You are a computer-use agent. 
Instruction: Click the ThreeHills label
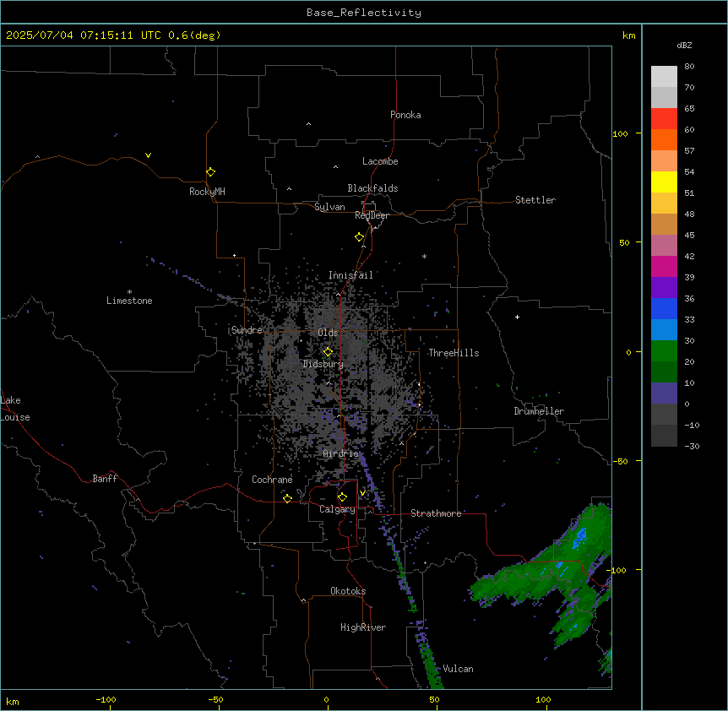click(454, 353)
